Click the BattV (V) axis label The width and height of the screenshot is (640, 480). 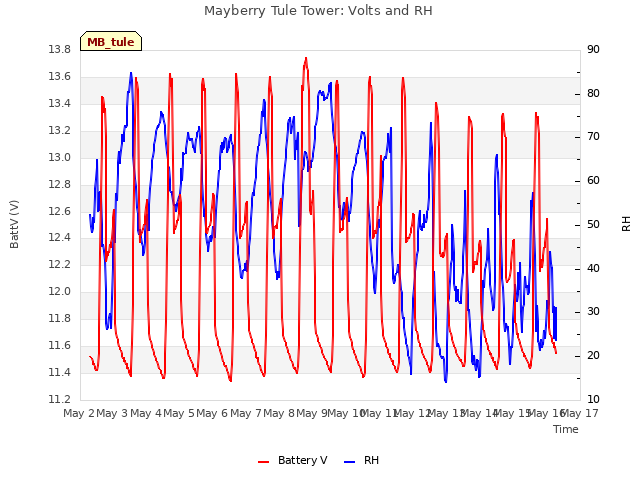coord(14,224)
